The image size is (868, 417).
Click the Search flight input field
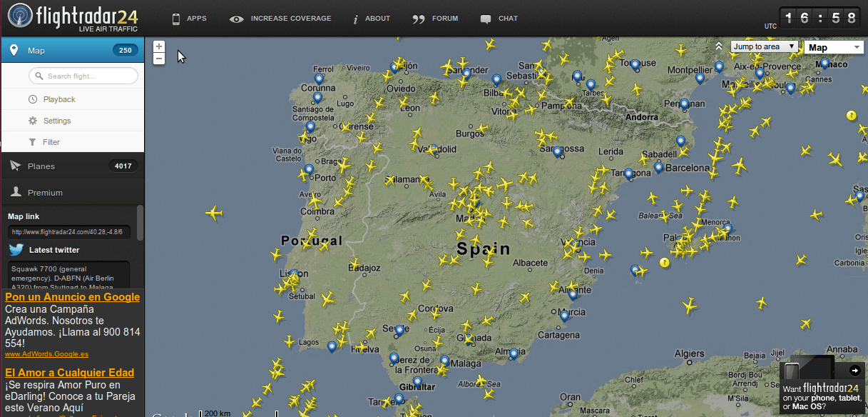[83, 76]
